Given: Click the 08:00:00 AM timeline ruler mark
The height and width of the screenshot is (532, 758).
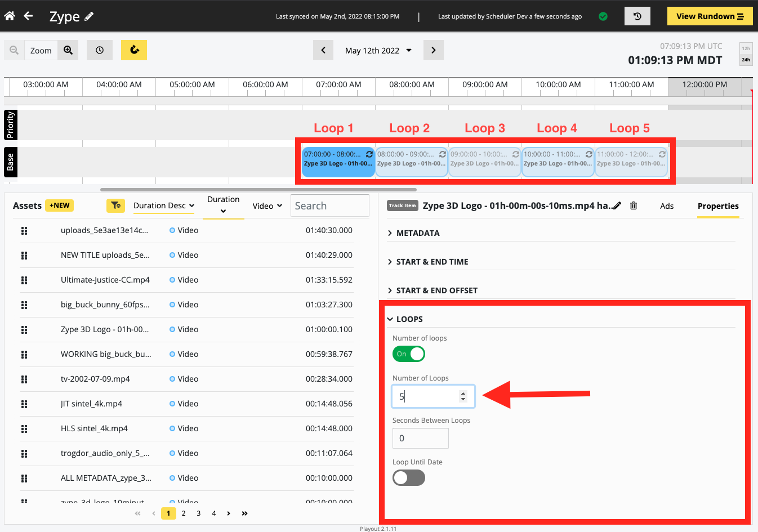Looking at the screenshot, I should [x=412, y=84].
